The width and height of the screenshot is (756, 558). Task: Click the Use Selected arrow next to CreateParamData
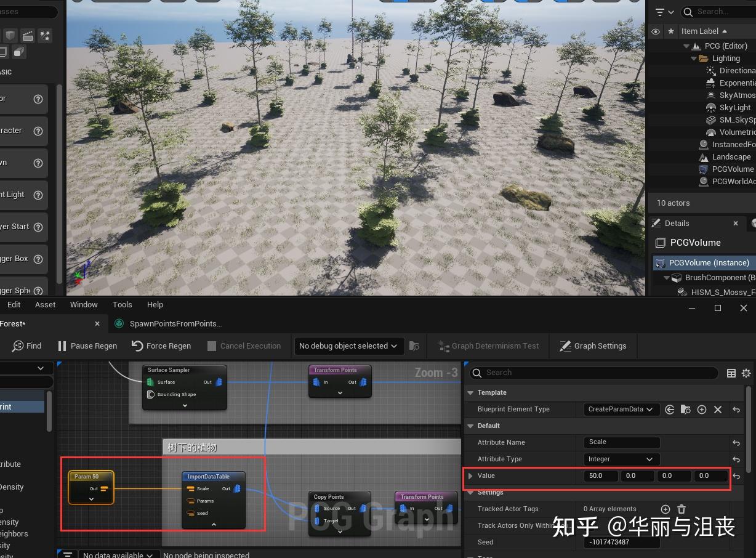pos(670,409)
